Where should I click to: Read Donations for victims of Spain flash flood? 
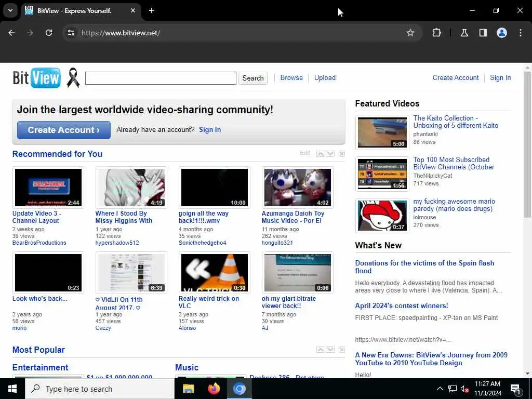pyautogui.click(x=424, y=267)
